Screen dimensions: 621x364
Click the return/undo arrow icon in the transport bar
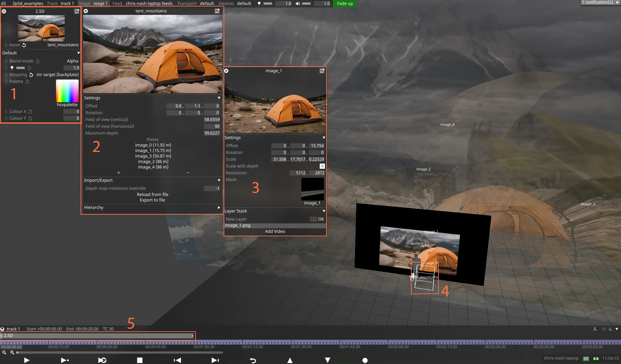pos(253,360)
